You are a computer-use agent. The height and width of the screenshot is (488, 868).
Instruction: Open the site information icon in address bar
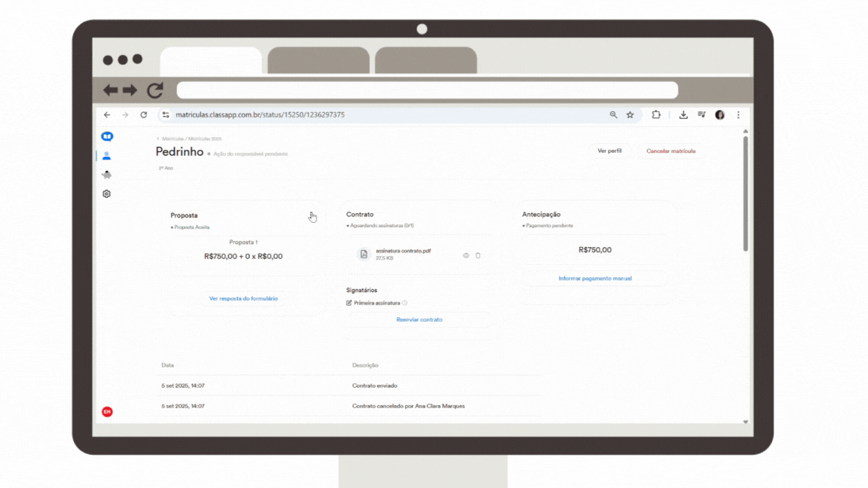coord(166,115)
